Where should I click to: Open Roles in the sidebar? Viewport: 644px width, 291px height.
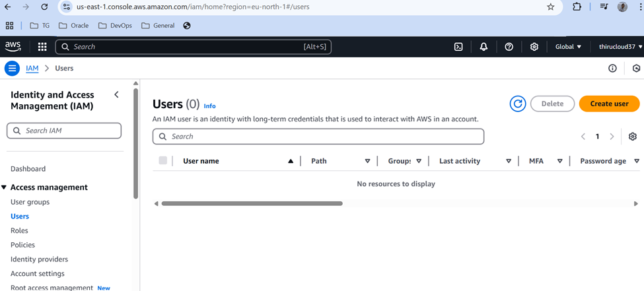click(19, 231)
